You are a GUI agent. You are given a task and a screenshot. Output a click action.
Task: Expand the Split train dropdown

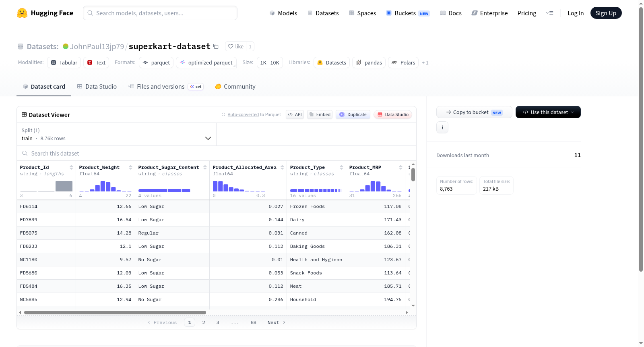tap(117, 134)
